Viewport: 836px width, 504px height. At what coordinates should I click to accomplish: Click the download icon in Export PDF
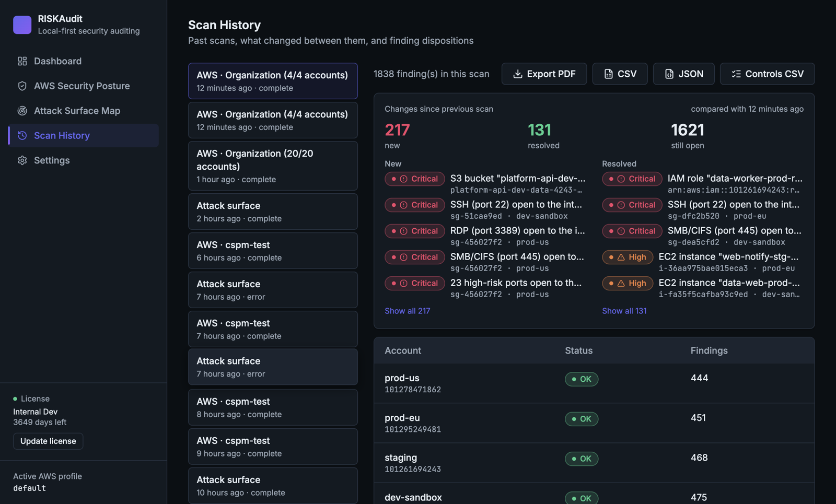tap(517, 74)
